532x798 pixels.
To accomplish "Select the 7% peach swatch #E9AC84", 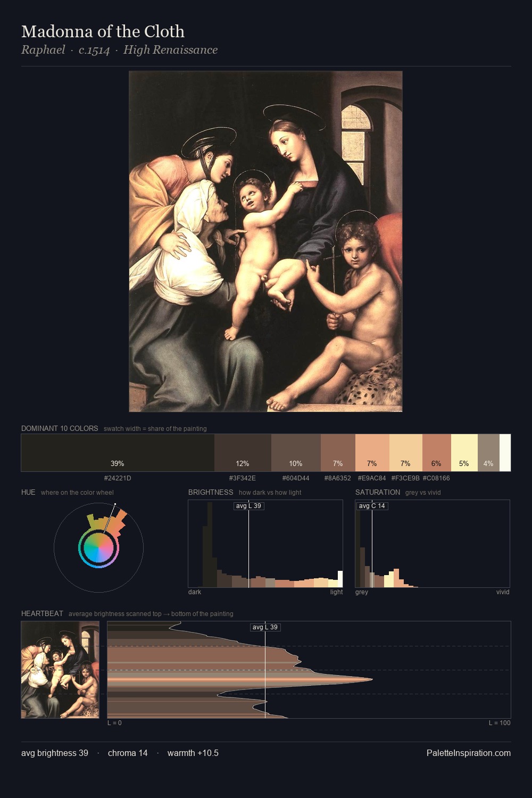I will coord(372,453).
